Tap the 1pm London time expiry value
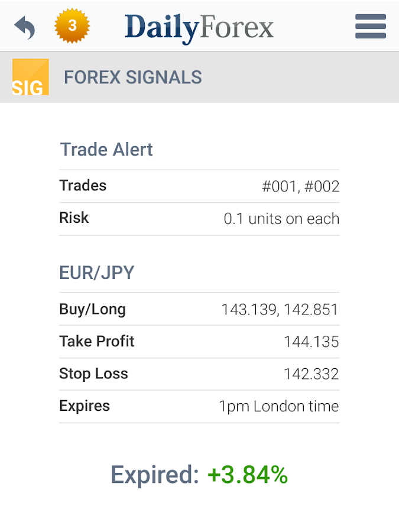This screenshot has width=399, height=532. [278, 407]
